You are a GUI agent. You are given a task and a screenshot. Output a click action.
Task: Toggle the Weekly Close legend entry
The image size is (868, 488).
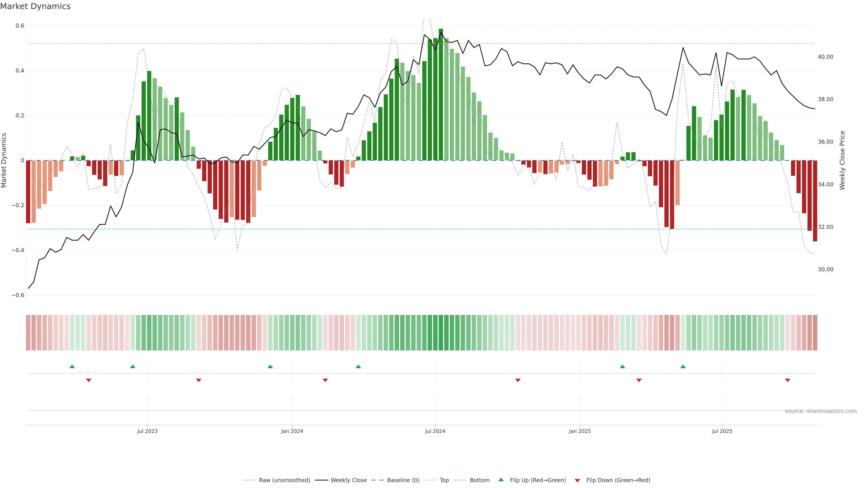[348, 480]
